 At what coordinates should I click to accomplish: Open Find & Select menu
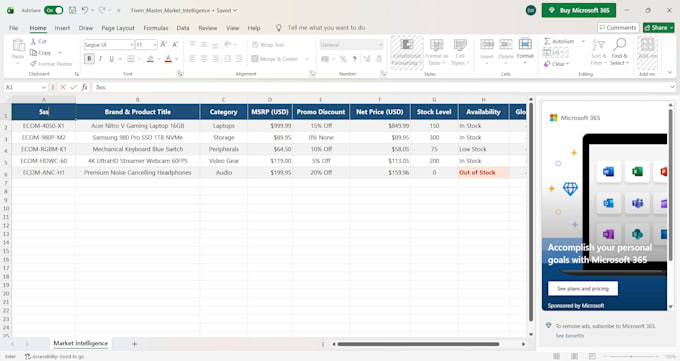[x=619, y=52]
